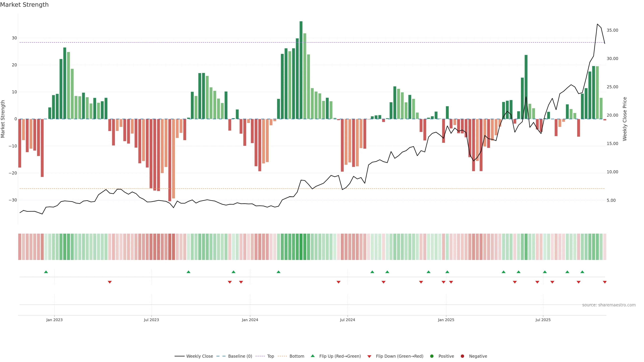
Task: Click the darkest green cell in heatmap strip
Action: (301, 247)
